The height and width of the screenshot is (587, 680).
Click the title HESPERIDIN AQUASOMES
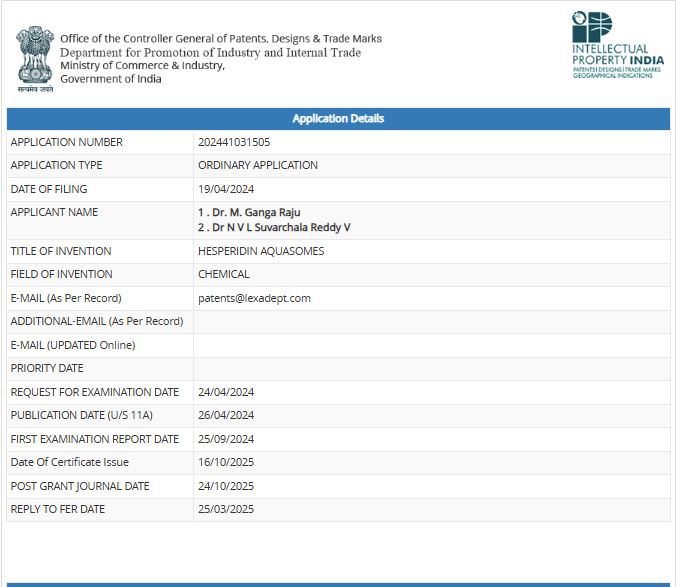(261, 251)
